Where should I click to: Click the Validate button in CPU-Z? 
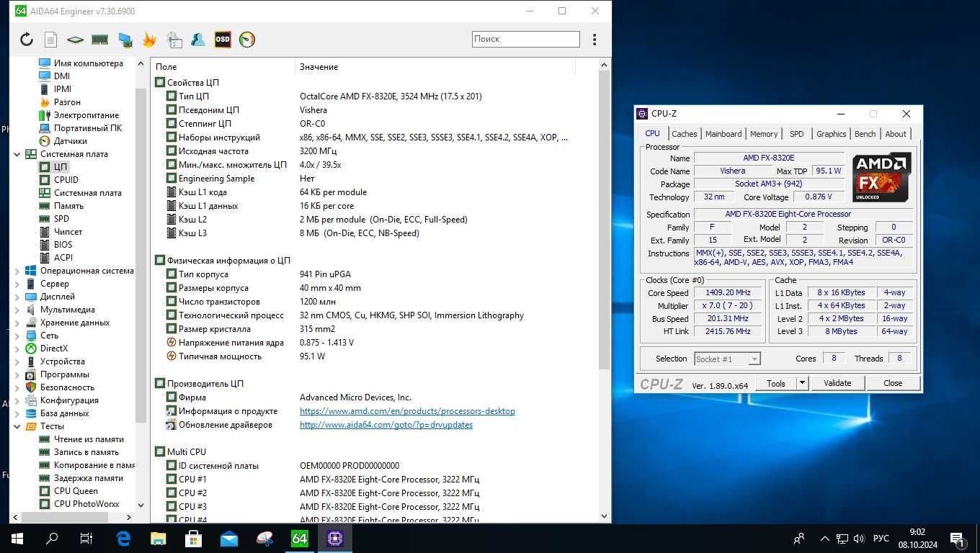[x=837, y=383]
